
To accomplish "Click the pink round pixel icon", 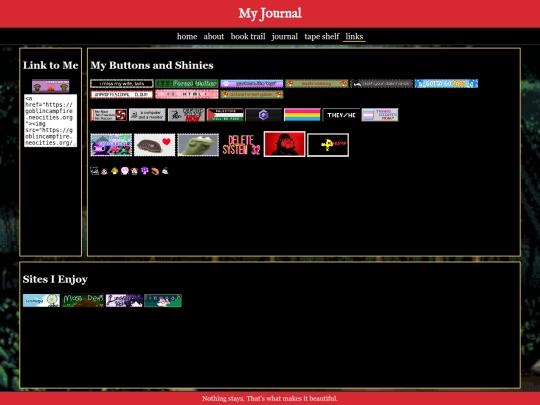I will [125, 171].
